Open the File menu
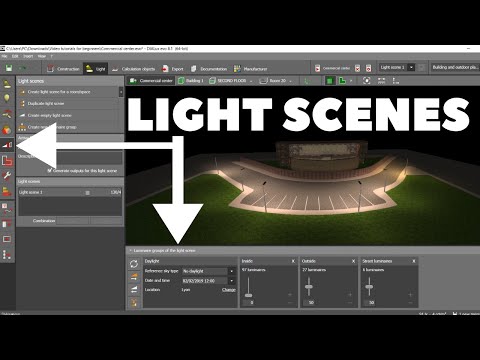The height and width of the screenshot is (360, 480). tap(5, 56)
